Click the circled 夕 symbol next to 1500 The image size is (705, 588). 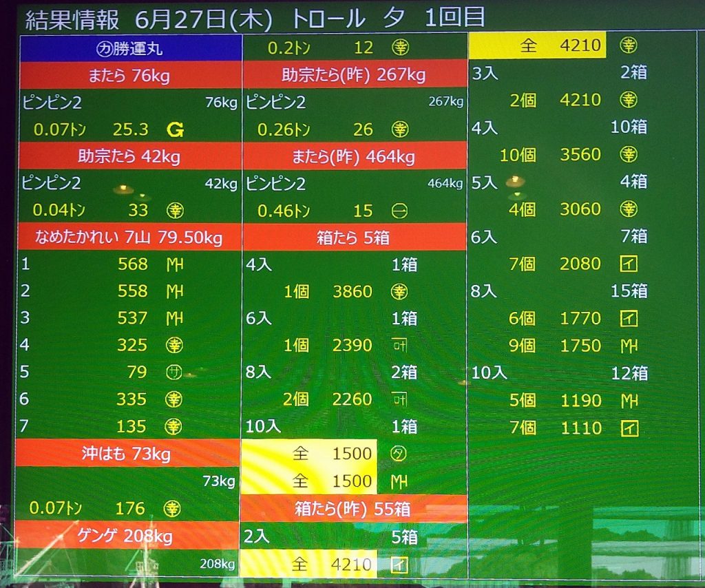tap(399, 454)
